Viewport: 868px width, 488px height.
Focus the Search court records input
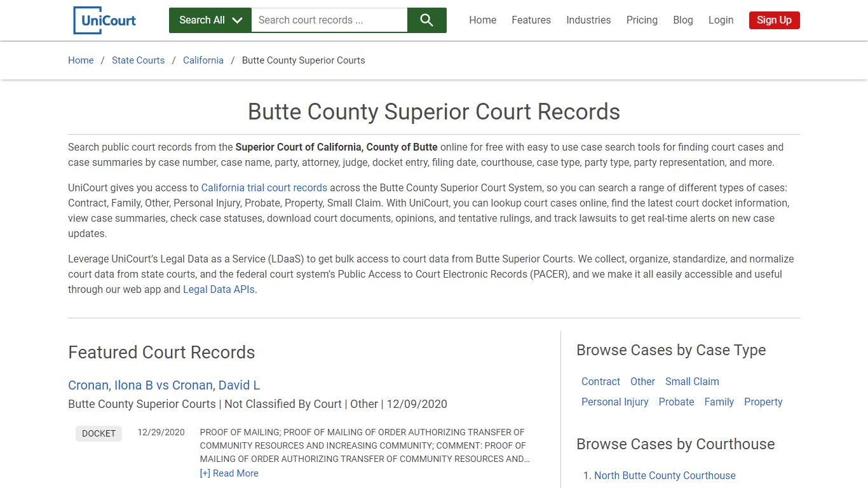point(329,20)
